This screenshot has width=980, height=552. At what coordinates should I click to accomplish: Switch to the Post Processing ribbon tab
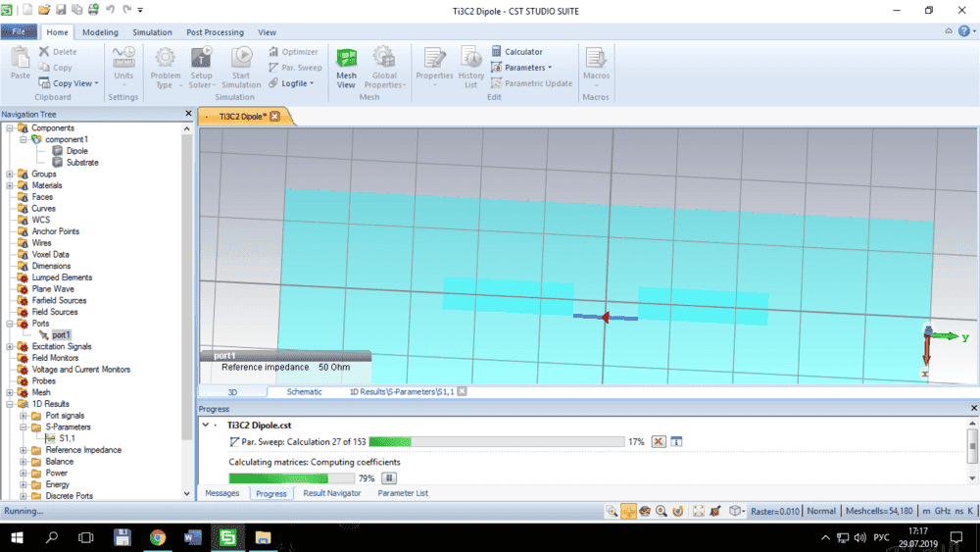(x=215, y=32)
